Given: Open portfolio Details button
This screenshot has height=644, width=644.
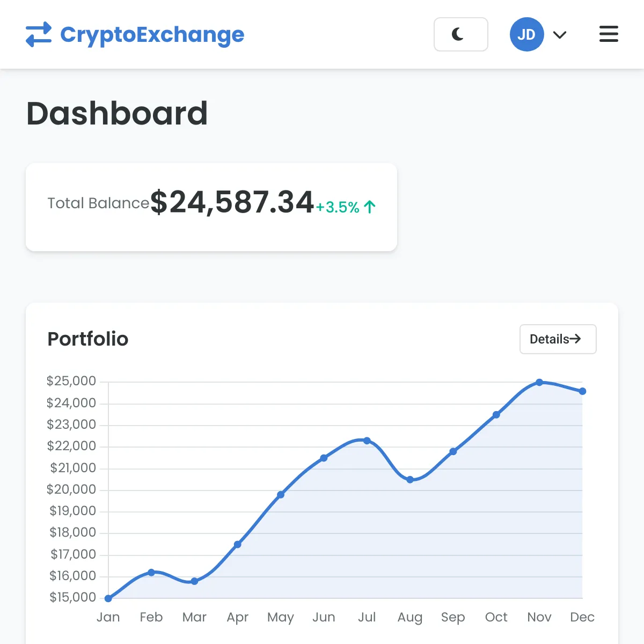Looking at the screenshot, I should point(558,339).
